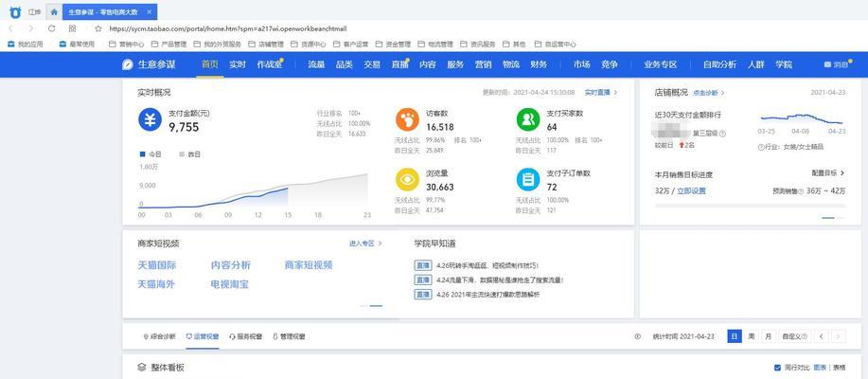Image resolution: width=868 pixels, height=379 pixels.
Task: Choose the 自定义 custom period option
Action: tap(794, 336)
